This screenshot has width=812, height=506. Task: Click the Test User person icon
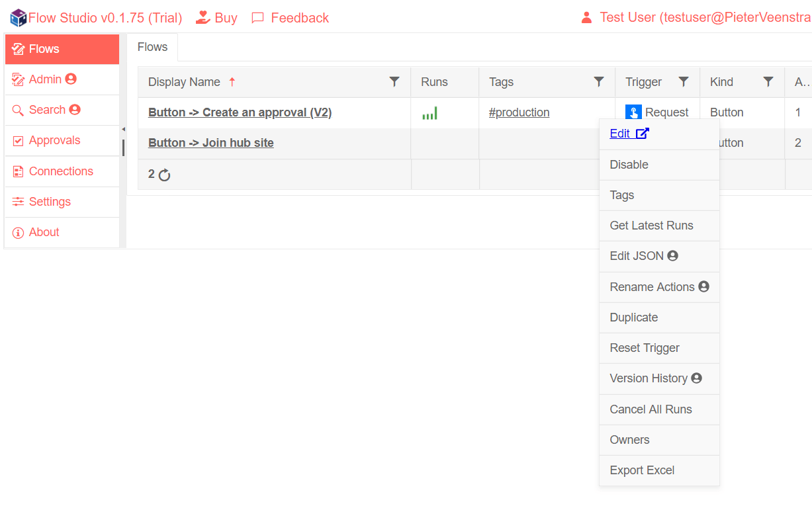(x=586, y=18)
